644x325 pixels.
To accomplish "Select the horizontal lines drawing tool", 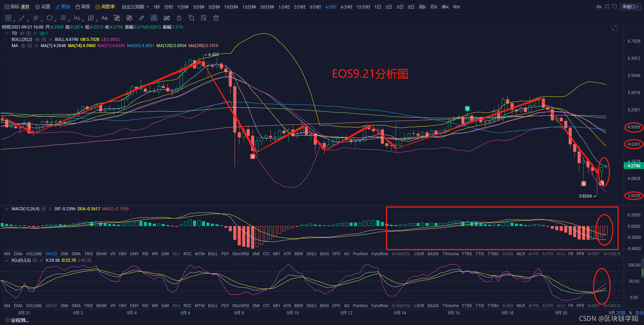I will coord(63,18).
